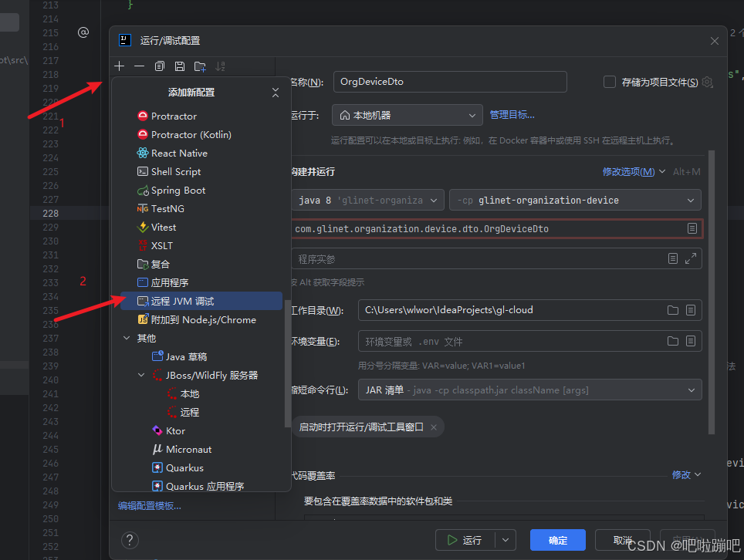Edit the 名称 field OrgDeviceDto
The height and width of the screenshot is (560, 744).
450,82
